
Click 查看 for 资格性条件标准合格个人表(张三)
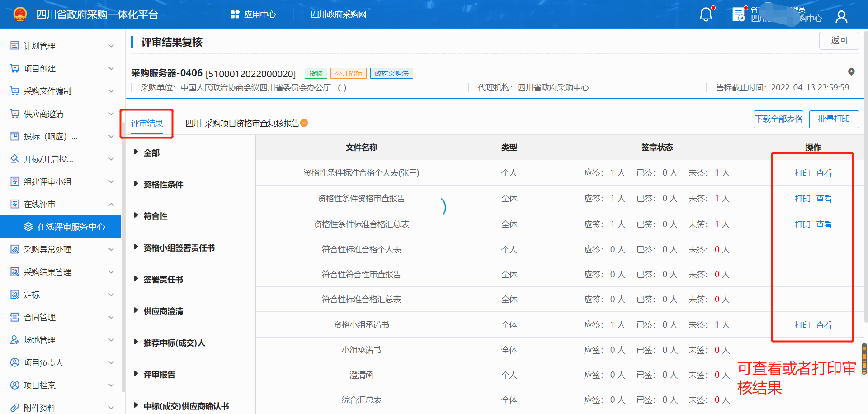(824, 173)
